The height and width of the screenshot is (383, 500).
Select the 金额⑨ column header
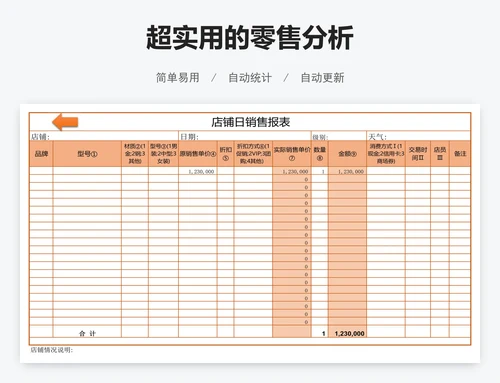[347, 154]
